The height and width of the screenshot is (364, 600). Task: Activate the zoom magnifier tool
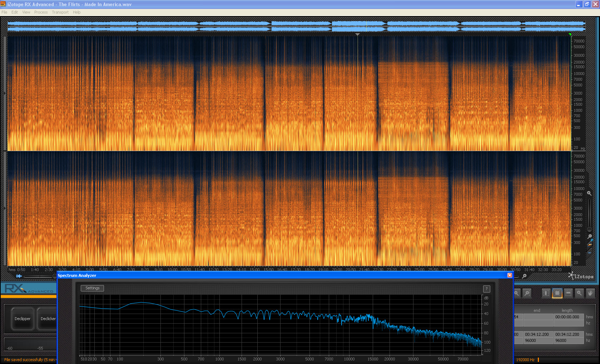click(x=579, y=293)
